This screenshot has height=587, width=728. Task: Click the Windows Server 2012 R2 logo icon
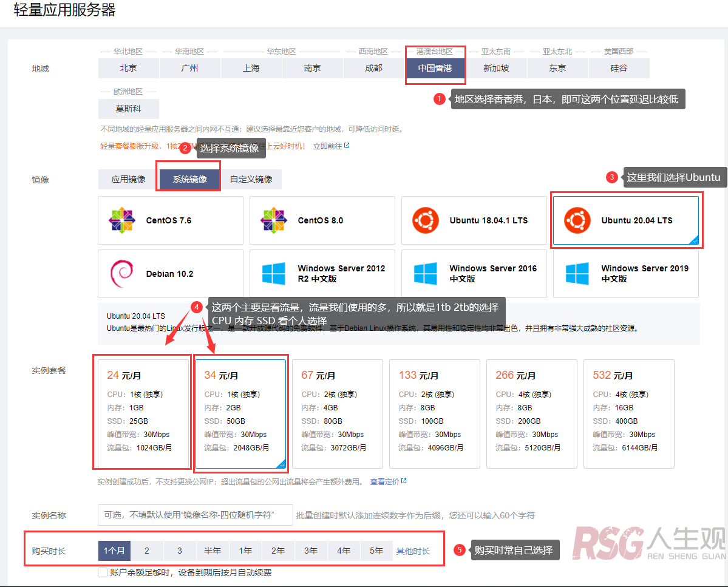274,274
